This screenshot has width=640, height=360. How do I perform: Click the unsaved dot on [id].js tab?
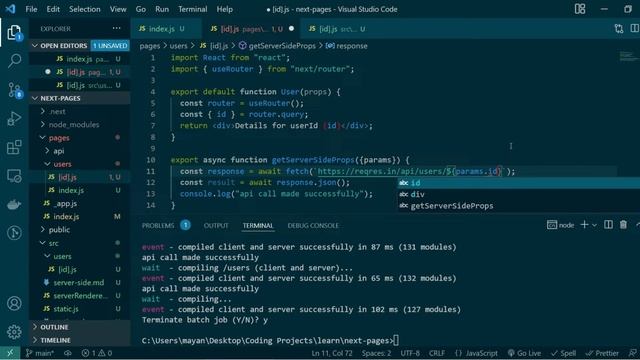(291, 29)
